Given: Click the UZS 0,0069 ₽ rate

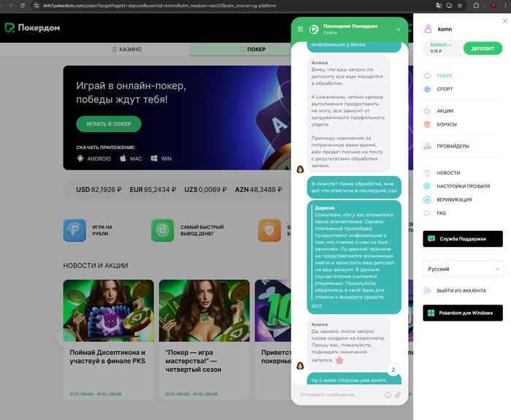Looking at the screenshot, I should click(205, 189).
